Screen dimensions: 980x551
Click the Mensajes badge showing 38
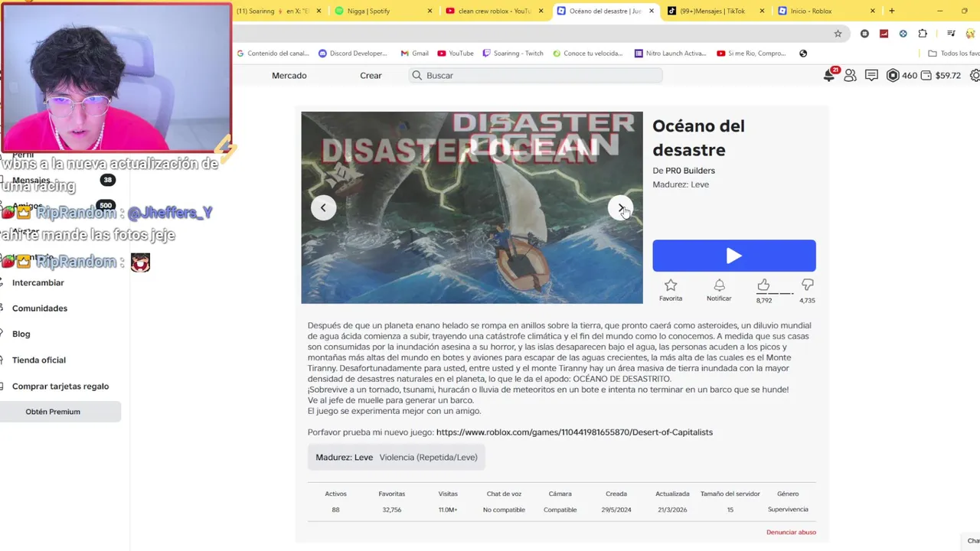point(107,181)
